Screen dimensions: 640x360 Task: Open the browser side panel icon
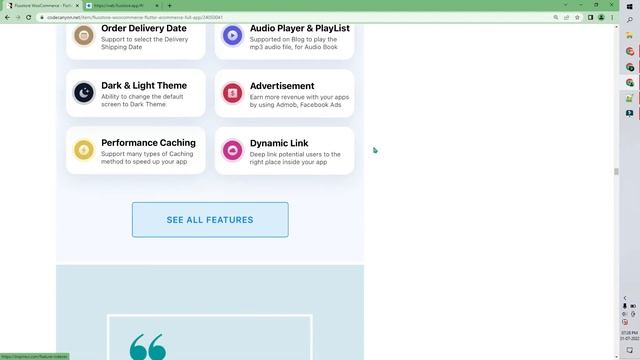(x=590, y=18)
